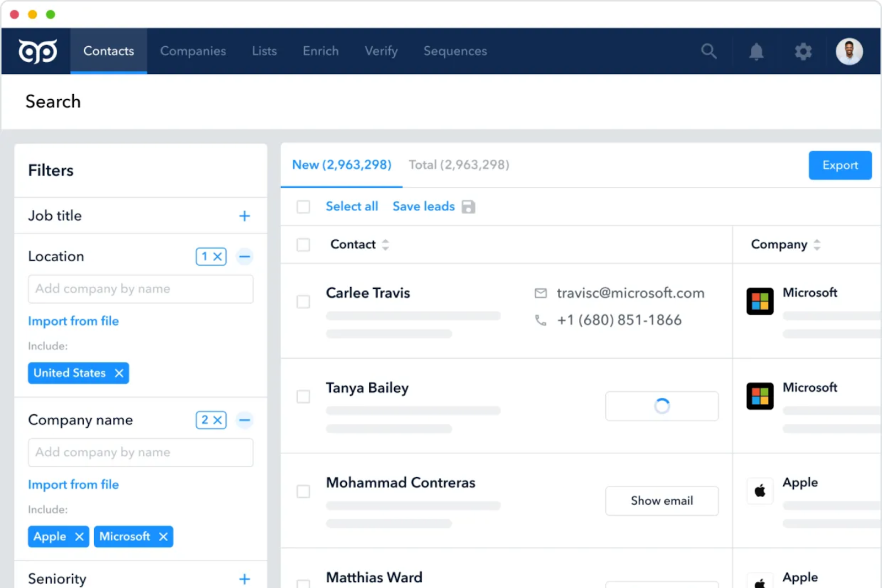The height and width of the screenshot is (588, 882).
Task: Expand the Seniority filter
Action: tap(245, 579)
